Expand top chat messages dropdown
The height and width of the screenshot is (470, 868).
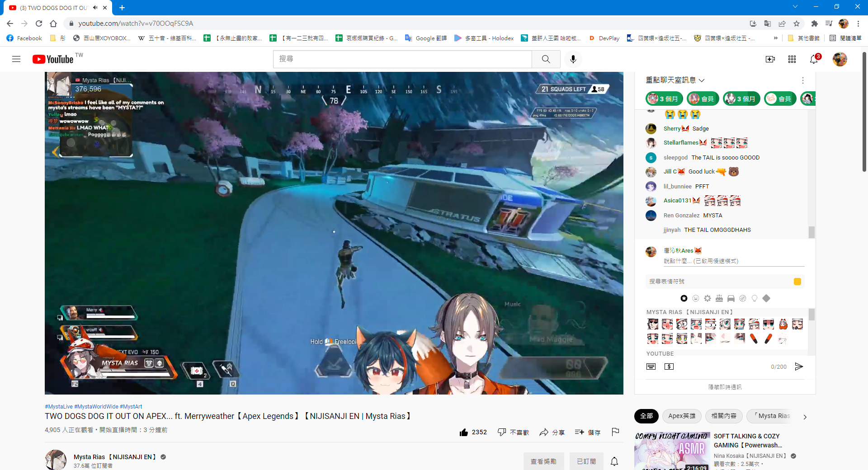pyautogui.click(x=675, y=80)
